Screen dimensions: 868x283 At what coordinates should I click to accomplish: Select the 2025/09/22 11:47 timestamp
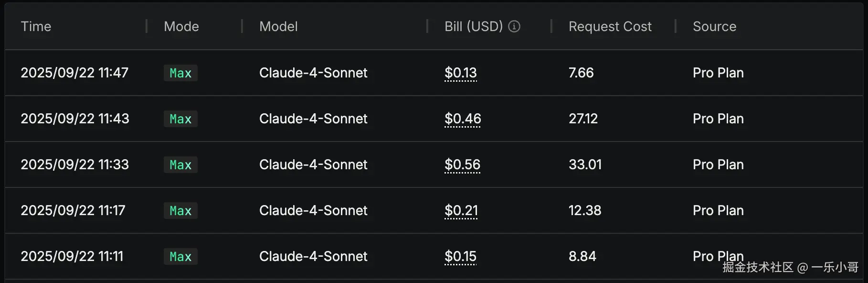pyautogui.click(x=74, y=73)
